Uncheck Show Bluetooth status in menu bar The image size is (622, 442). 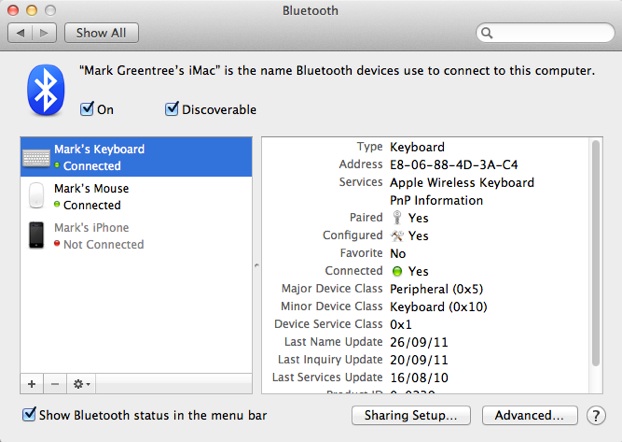tap(29, 414)
